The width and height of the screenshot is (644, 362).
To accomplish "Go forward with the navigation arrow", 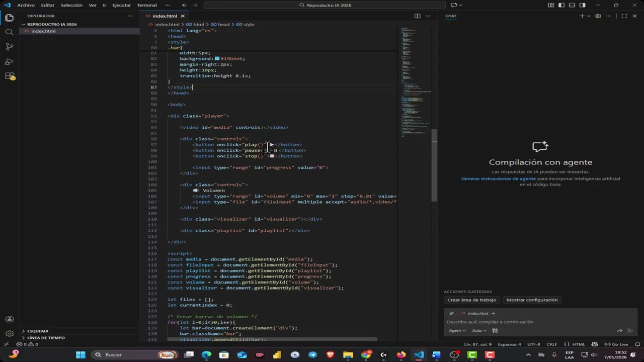I will [196, 5].
